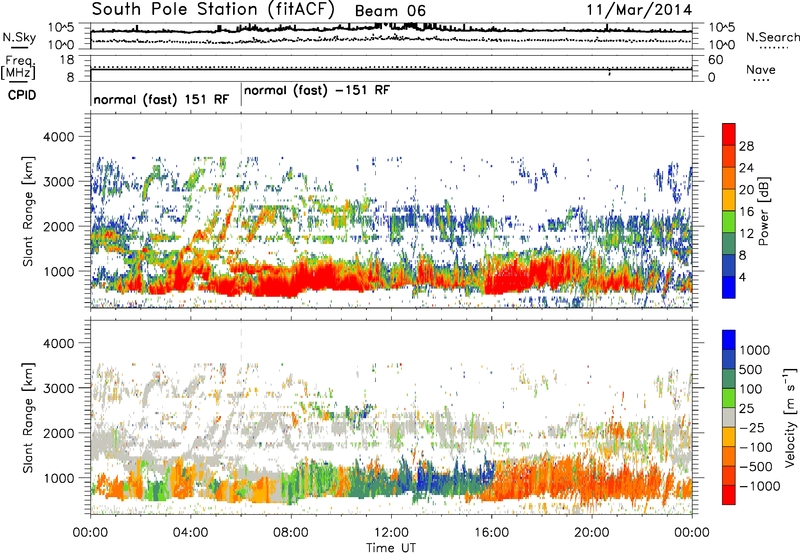Click the "3000" tick on the velocity panel

pyautogui.click(x=58, y=388)
